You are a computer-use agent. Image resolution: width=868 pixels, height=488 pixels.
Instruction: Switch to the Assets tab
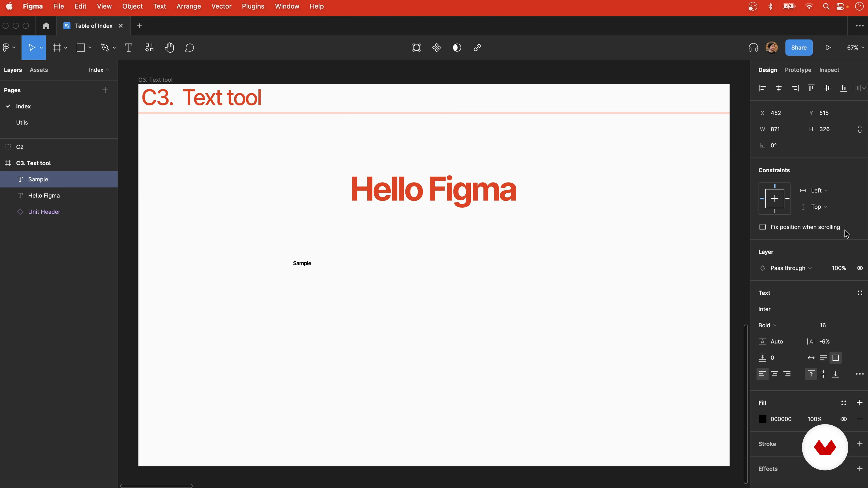[39, 70]
